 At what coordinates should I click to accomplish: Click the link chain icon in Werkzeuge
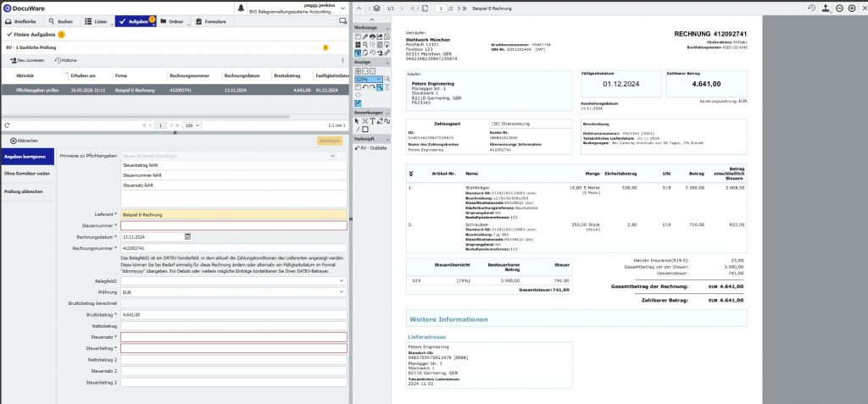coord(387,52)
